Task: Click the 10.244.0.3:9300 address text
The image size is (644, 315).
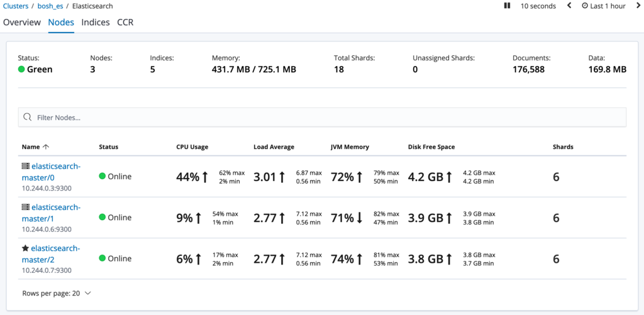Action: point(47,188)
